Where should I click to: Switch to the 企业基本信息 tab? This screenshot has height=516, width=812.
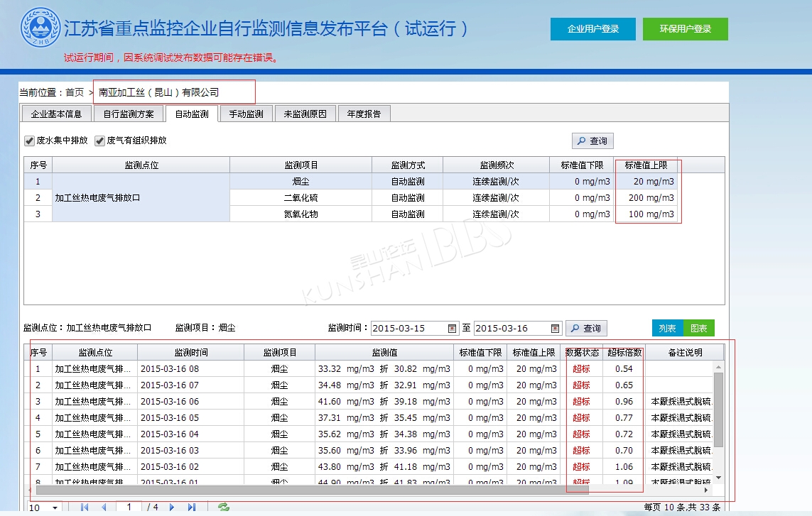pos(56,114)
